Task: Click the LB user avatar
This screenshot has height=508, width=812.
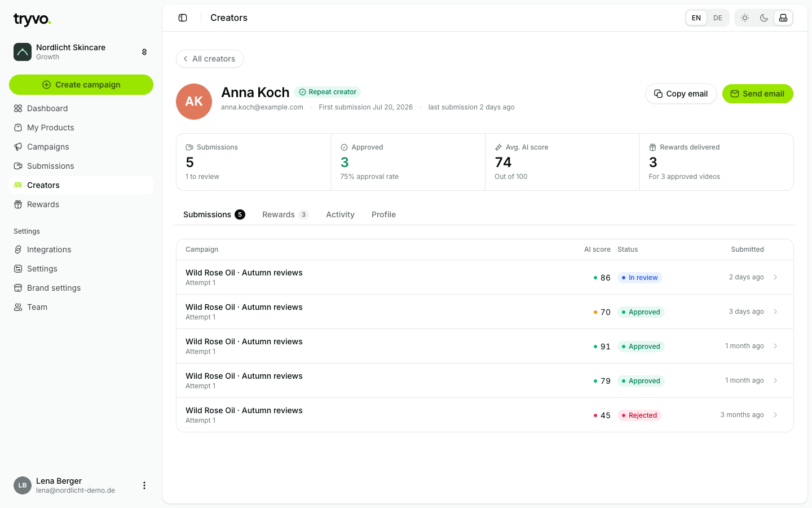Action: tap(23, 485)
